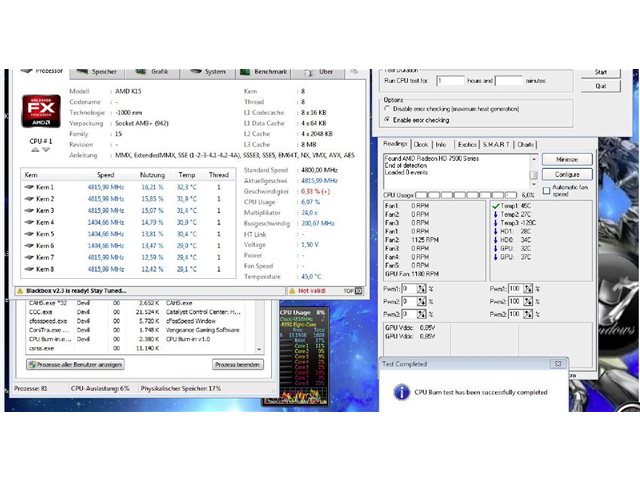
Task: Click the Not Valid! status text
Action: (312, 291)
